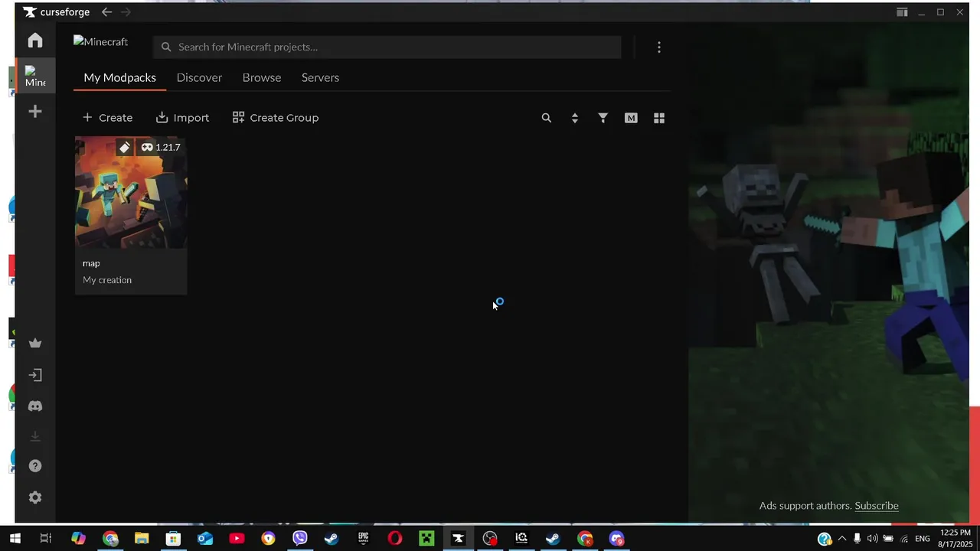The width and height of the screenshot is (980, 551).
Task: Open Viber from the taskbar
Action: pyautogui.click(x=299, y=539)
